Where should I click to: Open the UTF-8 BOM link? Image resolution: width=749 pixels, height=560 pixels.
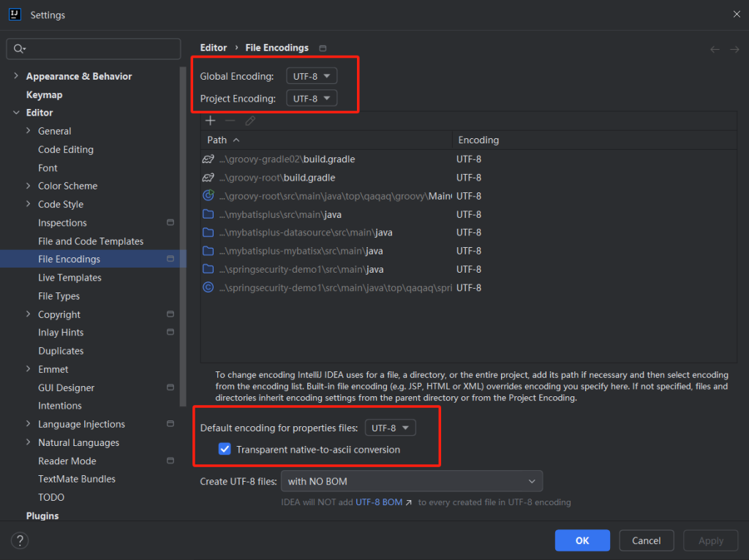click(379, 502)
